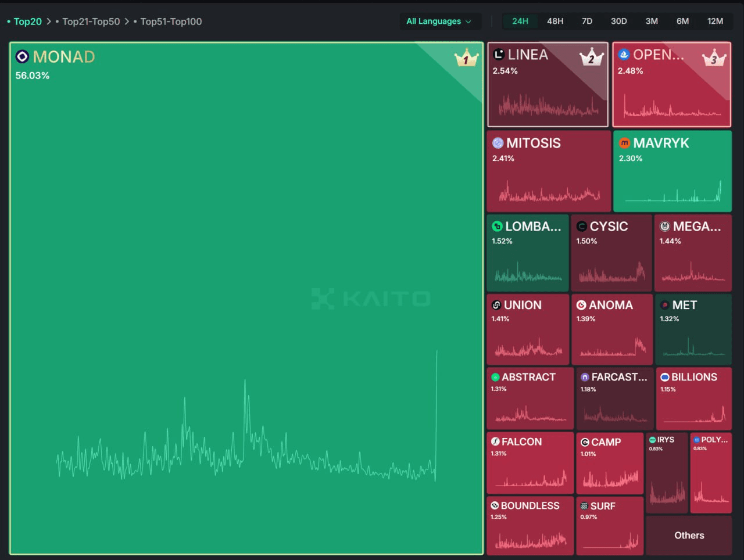Screen dimensions: 744x560
Task: Click the LINEA sparkline chart
Action: pos(548,105)
